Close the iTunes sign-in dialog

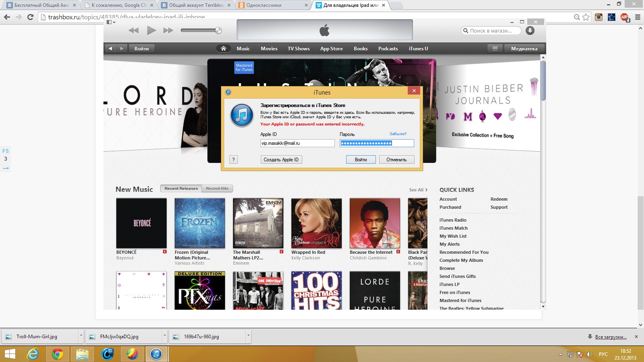414,90
